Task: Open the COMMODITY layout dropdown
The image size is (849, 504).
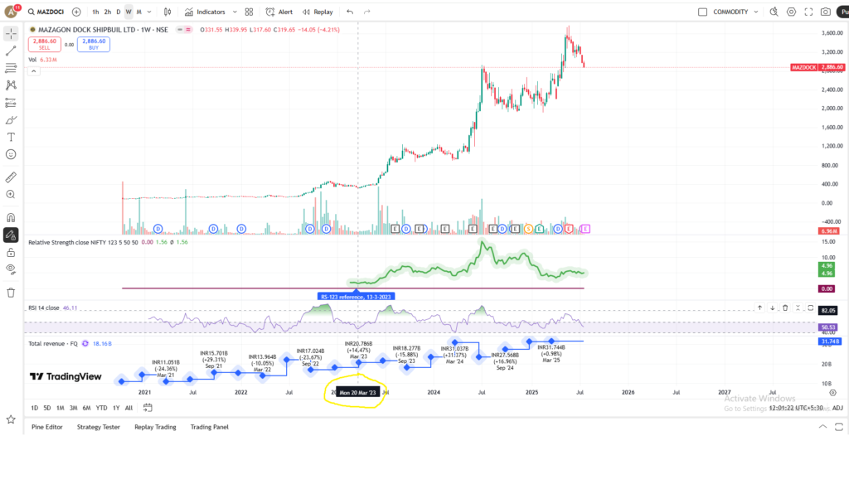Action: pyautogui.click(x=735, y=12)
